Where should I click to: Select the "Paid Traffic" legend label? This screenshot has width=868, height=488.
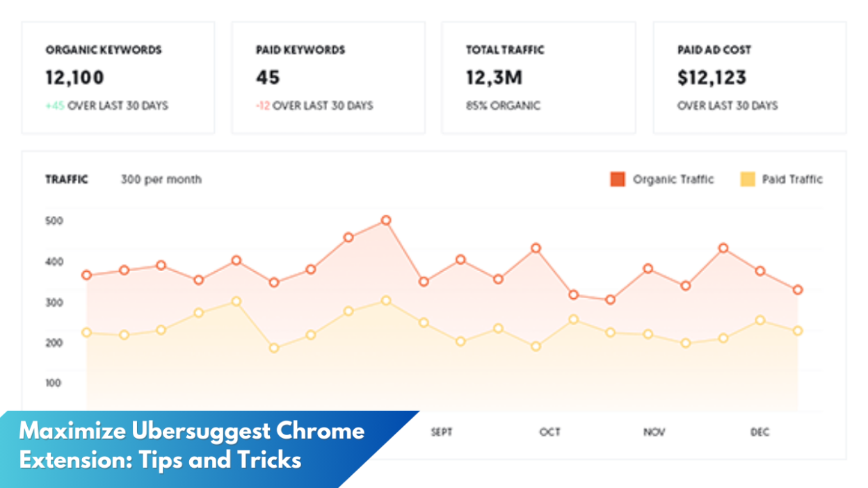pos(792,179)
